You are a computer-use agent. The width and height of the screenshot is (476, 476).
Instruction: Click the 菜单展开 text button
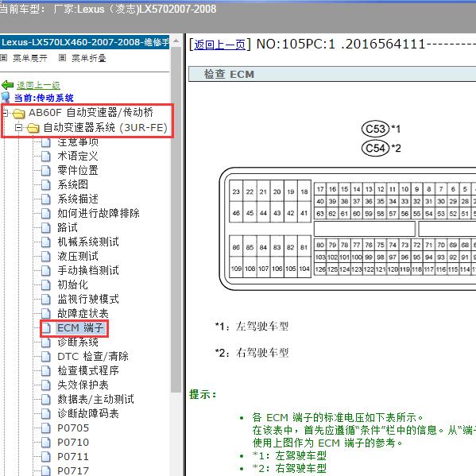[x=30, y=58]
